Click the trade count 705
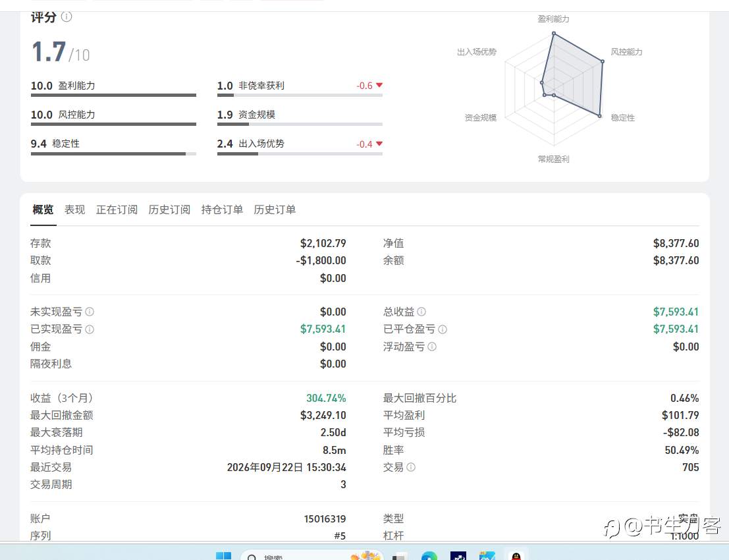Image resolution: width=729 pixels, height=560 pixels. (690, 468)
